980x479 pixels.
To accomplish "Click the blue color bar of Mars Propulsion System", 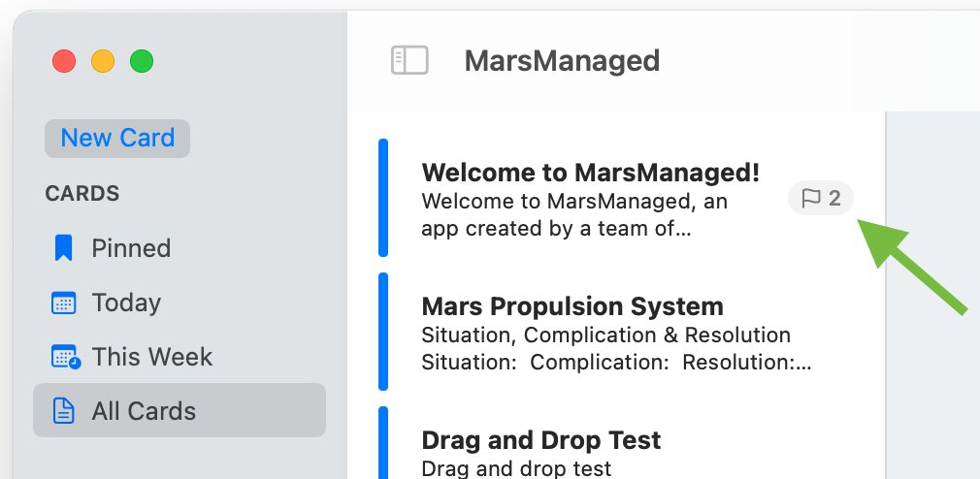I will [x=383, y=332].
